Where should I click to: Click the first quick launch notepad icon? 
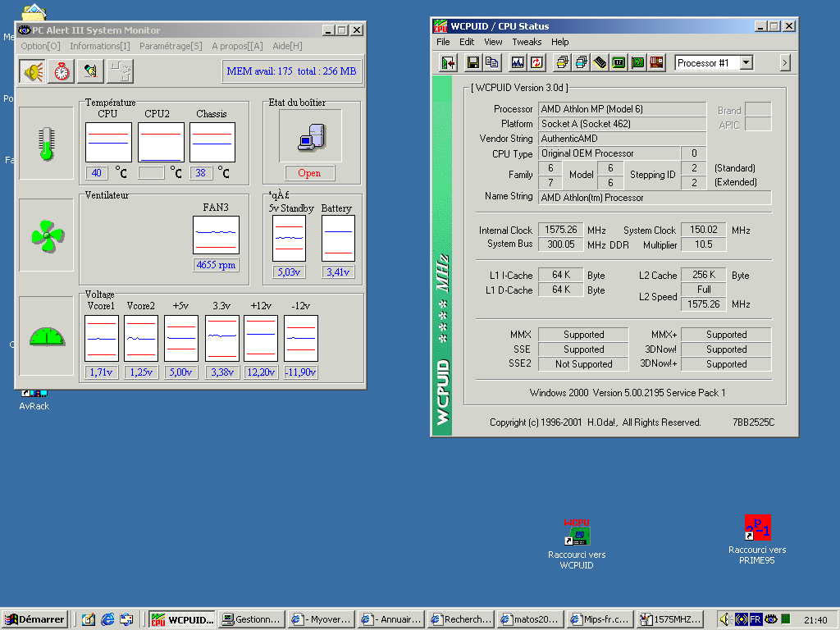pyautogui.click(x=89, y=619)
